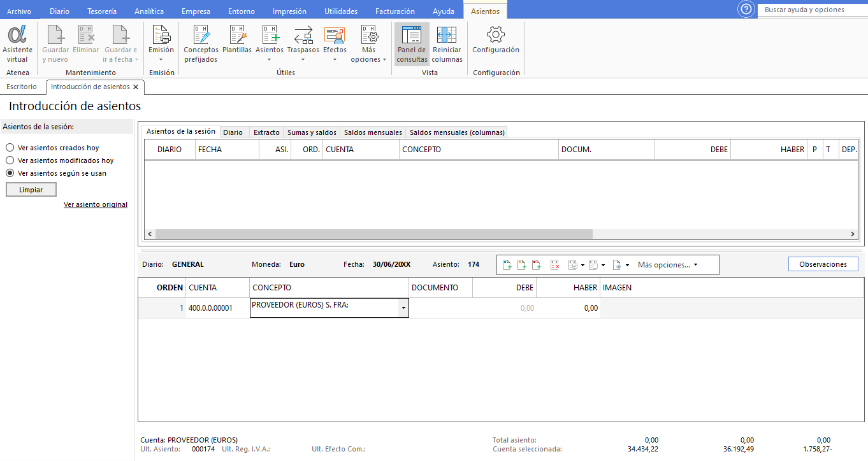The width and height of the screenshot is (868, 461).
Task: Open the Tesorería menu tab
Action: [102, 11]
